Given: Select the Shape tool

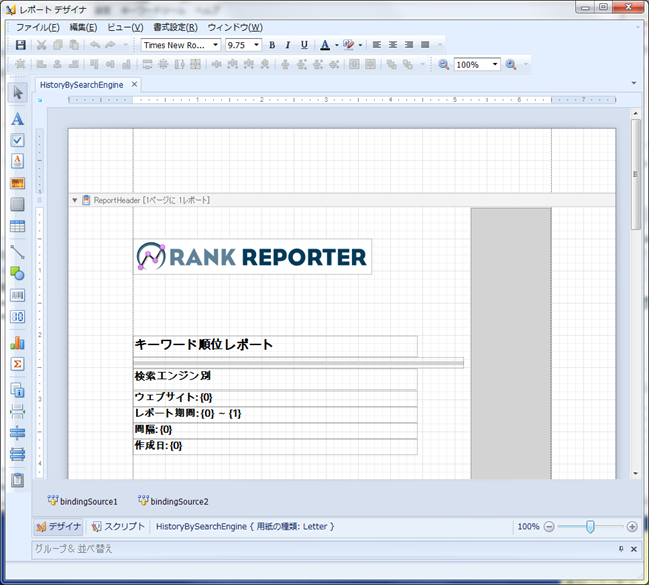Looking at the screenshot, I should coord(17,274).
